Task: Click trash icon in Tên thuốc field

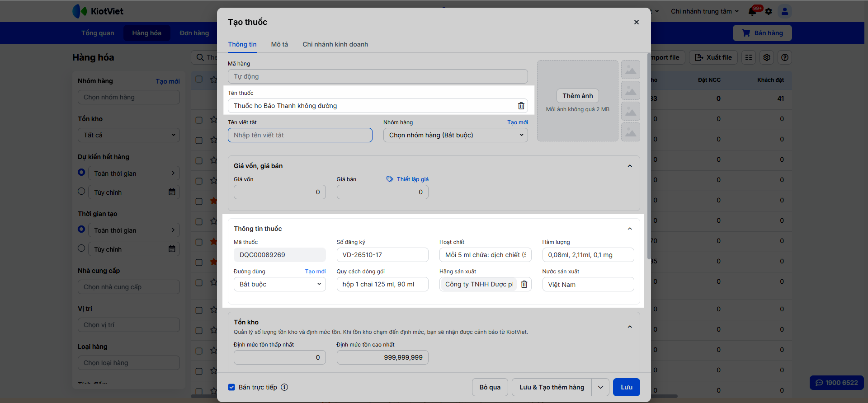Action: click(521, 106)
